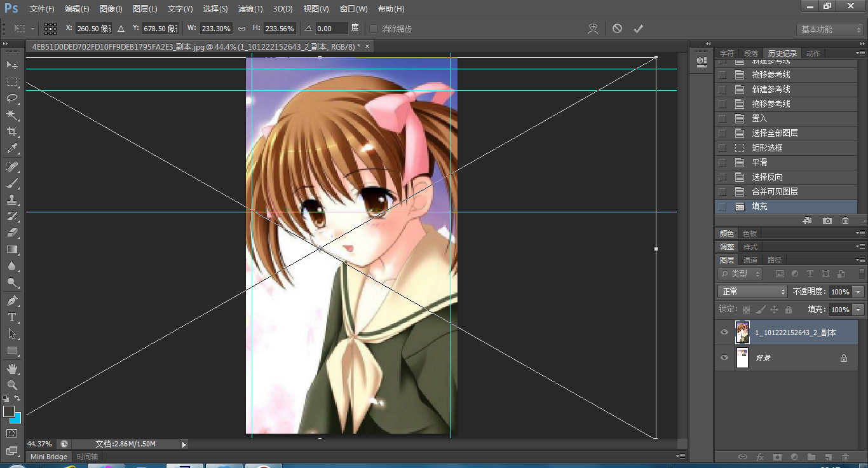Viewport: 868px width, 468px height.
Task: Create new document from current state
Action: (x=808, y=221)
